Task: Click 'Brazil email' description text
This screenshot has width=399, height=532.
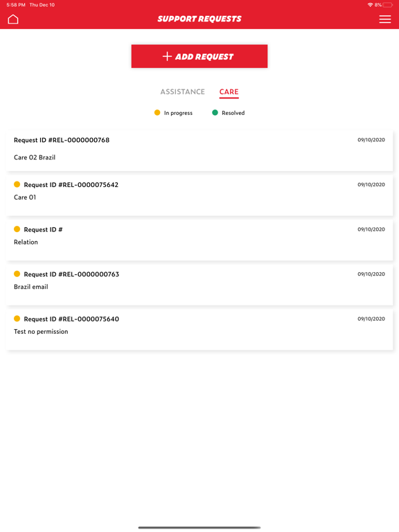Action: pos(31,287)
